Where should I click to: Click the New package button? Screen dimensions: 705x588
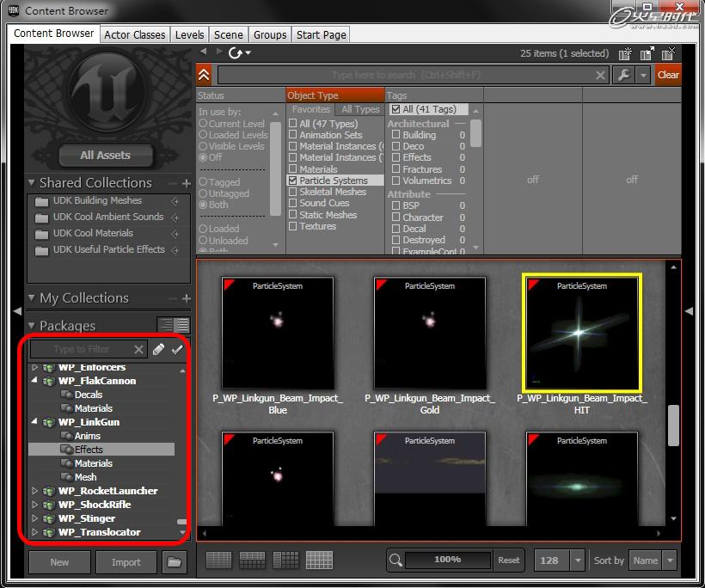click(59, 562)
